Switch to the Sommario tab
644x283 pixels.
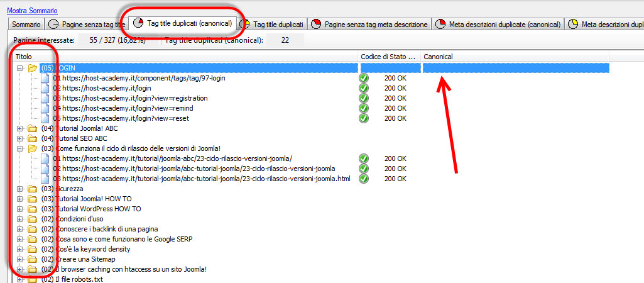pos(26,25)
